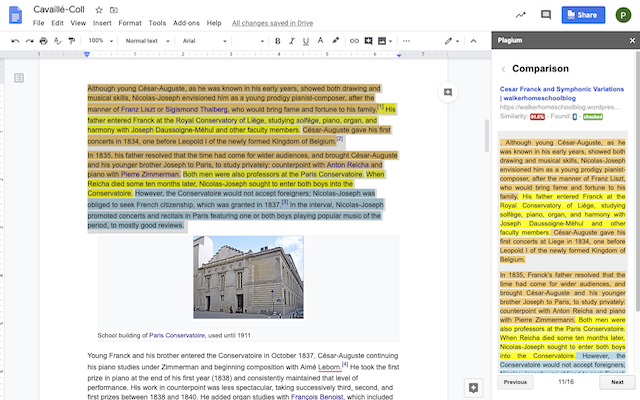Close the Plagium sidebar

click(x=632, y=40)
